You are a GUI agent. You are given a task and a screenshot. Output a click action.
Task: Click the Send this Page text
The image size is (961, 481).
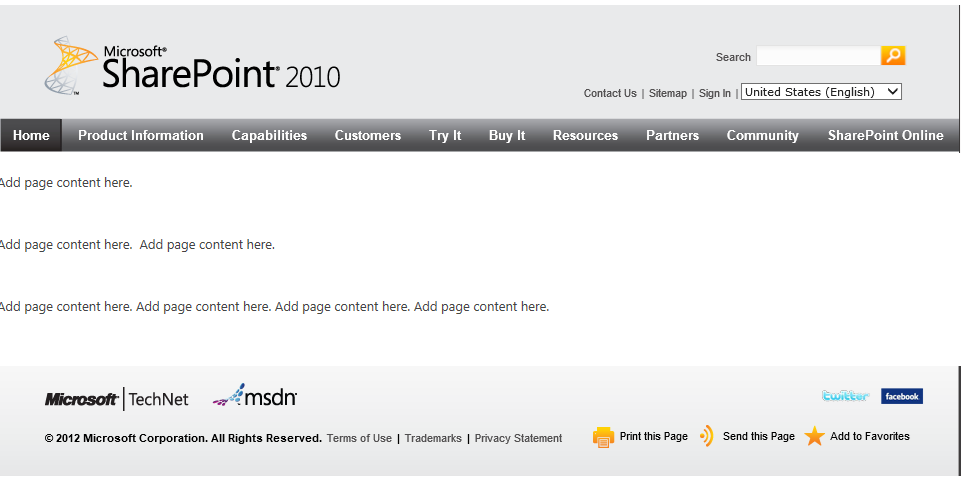click(x=759, y=436)
